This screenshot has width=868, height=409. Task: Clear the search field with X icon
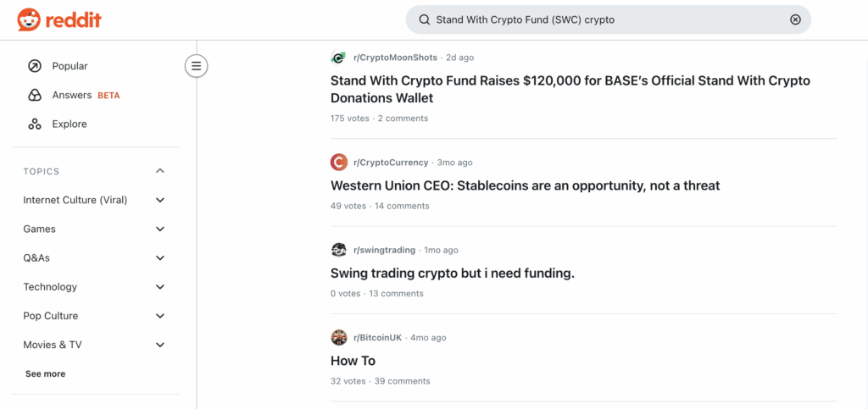click(795, 19)
